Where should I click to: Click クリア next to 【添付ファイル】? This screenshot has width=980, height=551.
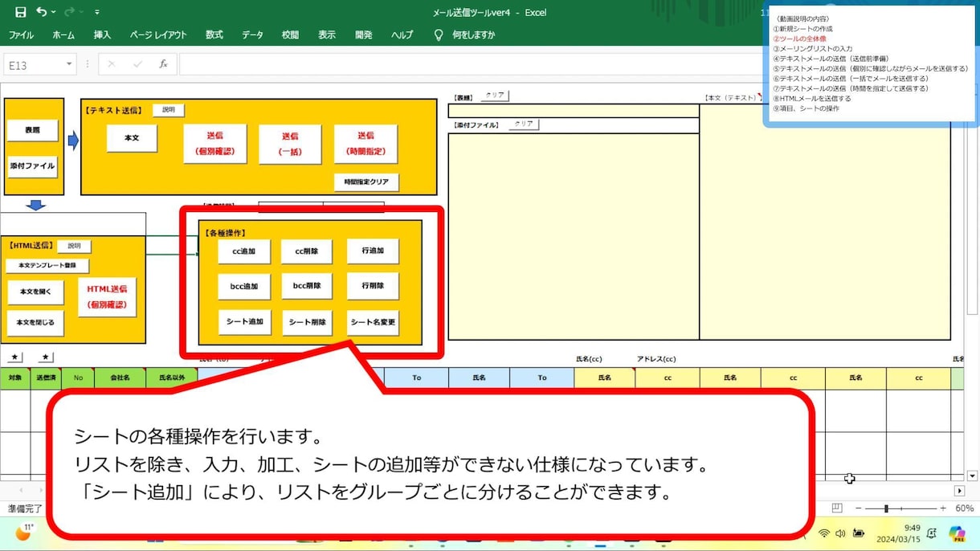(524, 124)
